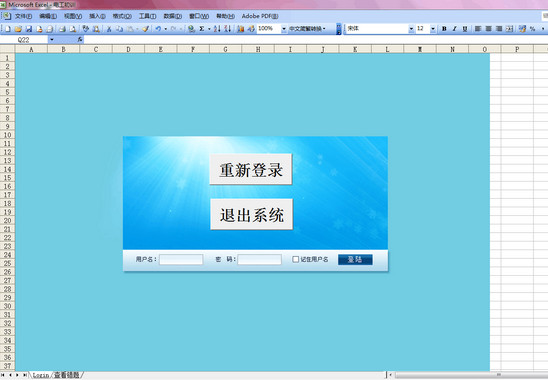Open the Chart Wizard

[x=240, y=29]
